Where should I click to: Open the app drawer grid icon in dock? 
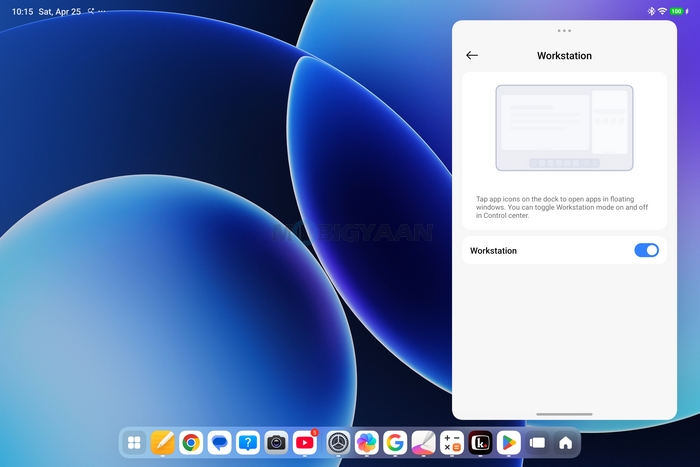[134, 442]
